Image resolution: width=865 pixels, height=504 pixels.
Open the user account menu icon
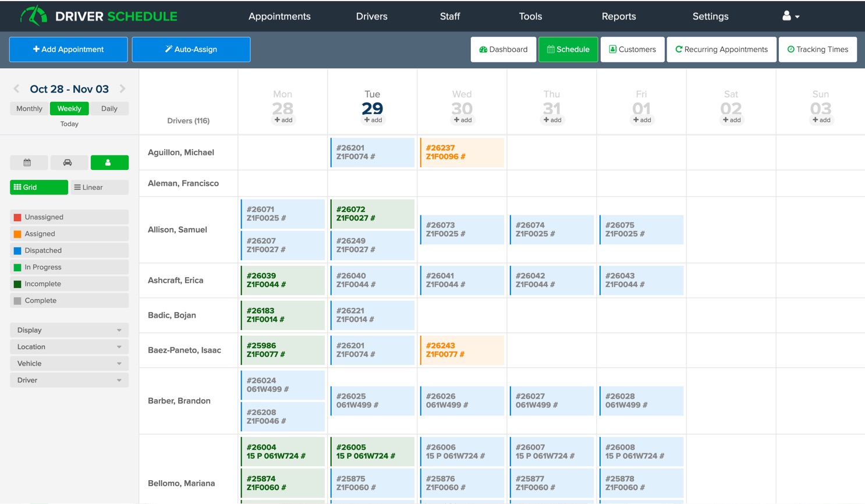coord(790,16)
